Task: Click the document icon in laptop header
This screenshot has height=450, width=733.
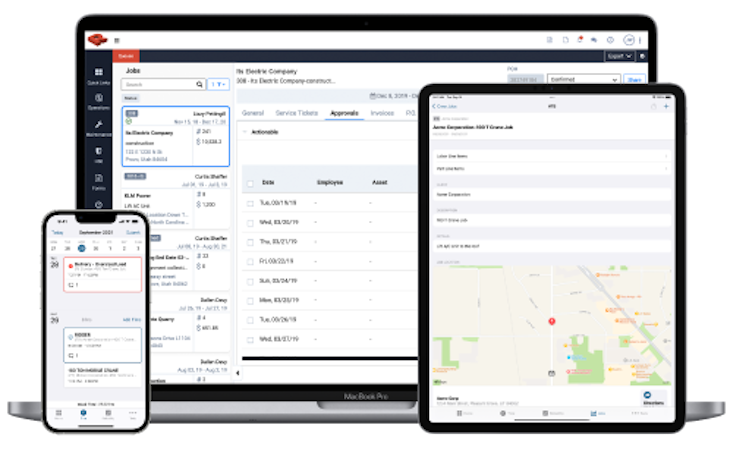Action: click(566, 40)
